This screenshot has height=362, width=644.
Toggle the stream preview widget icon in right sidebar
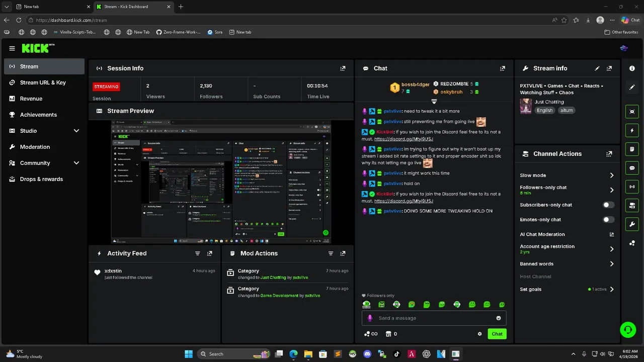632,112
